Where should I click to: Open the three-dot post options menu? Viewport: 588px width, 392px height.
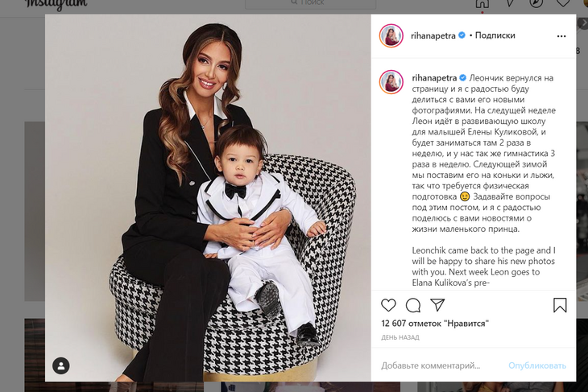pyautogui.click(x=561, y=36)
